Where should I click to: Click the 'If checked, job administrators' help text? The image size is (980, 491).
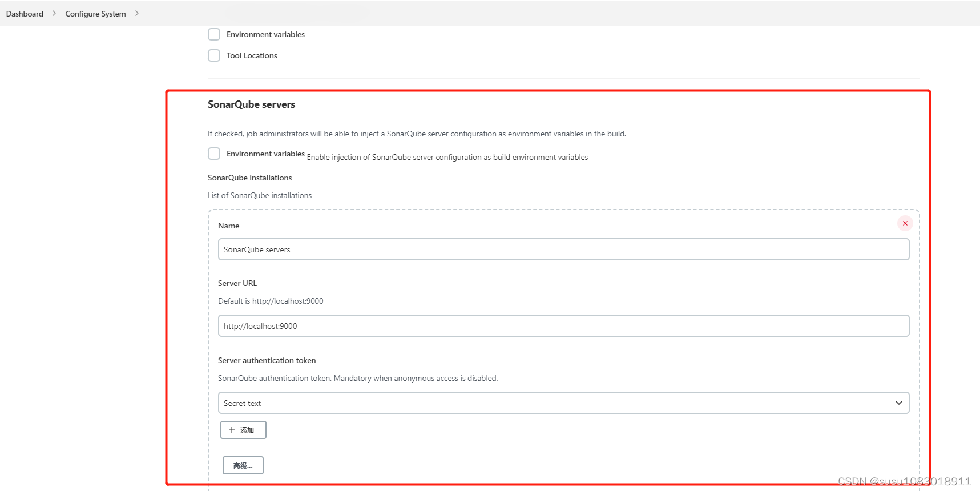pyautogui.click(x=417, y=134)
